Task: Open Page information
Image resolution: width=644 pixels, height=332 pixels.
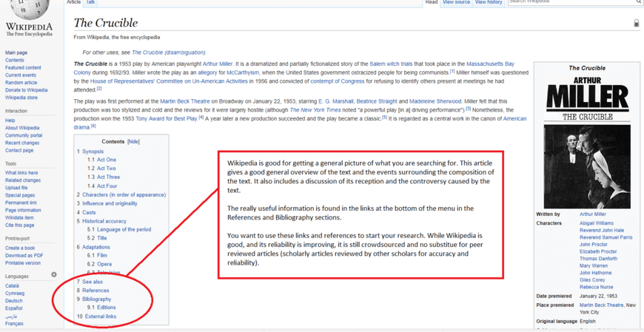Action: tap(22, 210)
